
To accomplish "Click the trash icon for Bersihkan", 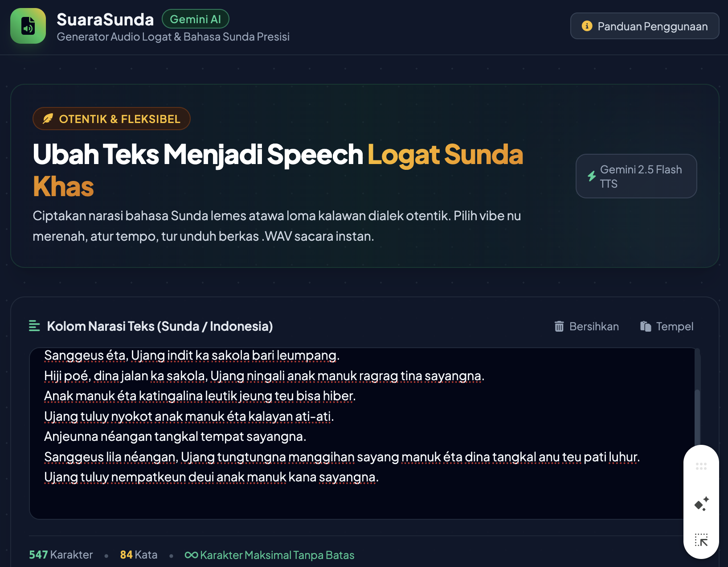I will point(559,326).
